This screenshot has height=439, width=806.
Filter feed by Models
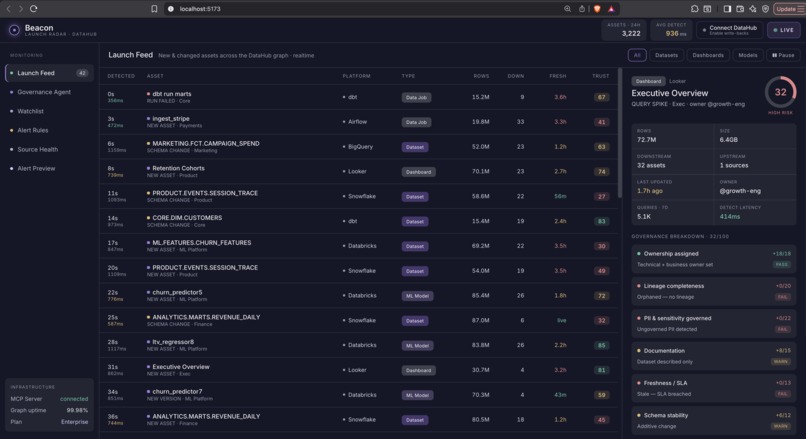pos(747,55)
